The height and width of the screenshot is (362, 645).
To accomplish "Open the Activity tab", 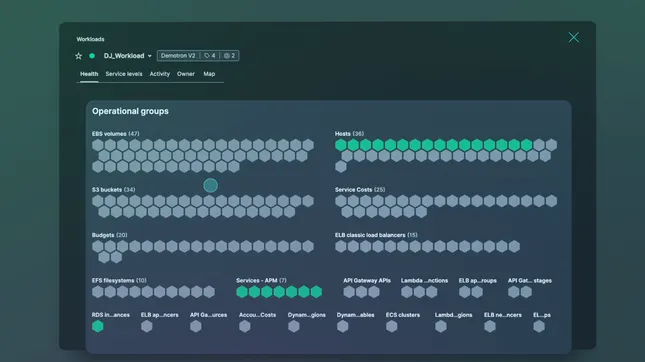I will [160, 74].
